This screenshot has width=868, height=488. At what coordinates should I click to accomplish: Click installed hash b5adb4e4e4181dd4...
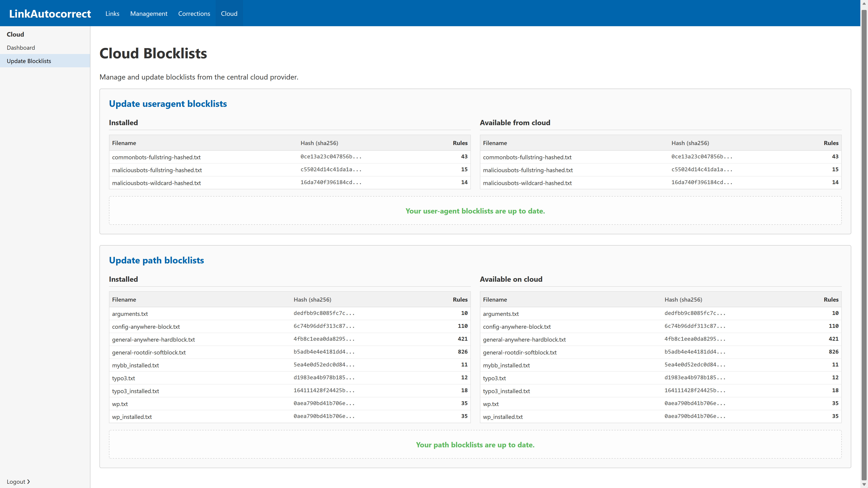pos(324,352)
